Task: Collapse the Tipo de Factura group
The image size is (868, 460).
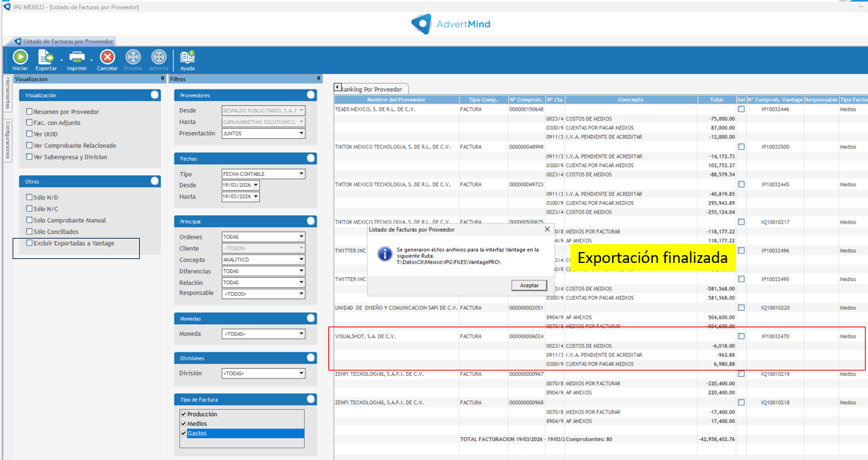Action: tap(311, 400)
